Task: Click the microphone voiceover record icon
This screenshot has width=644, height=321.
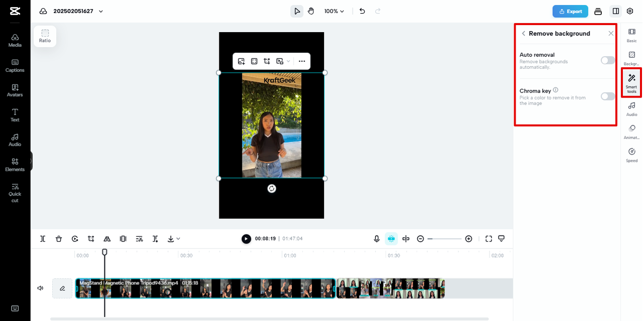Action: coord(376,239)
